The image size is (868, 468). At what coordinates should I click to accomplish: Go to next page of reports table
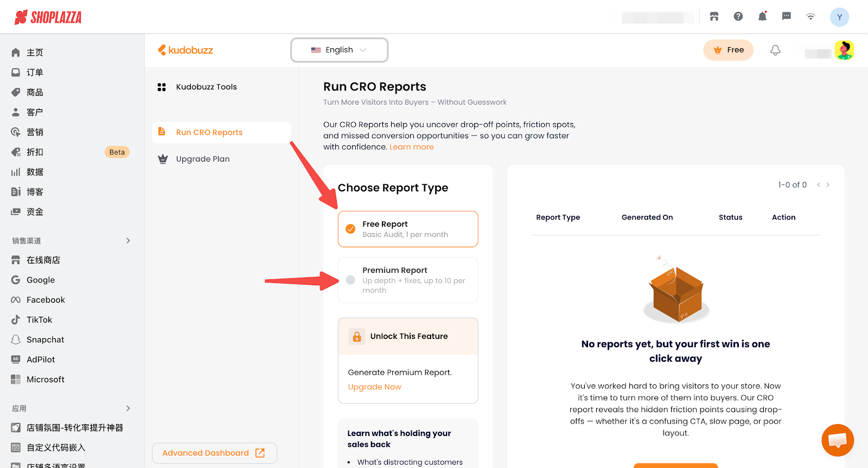828,185
